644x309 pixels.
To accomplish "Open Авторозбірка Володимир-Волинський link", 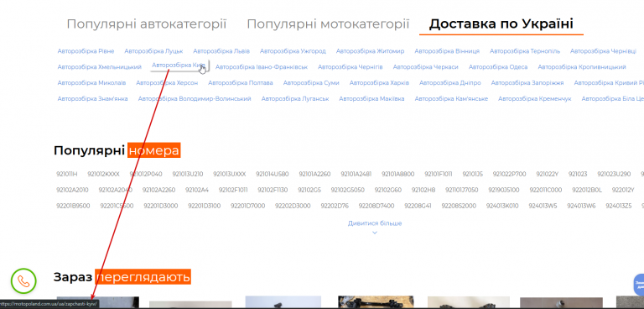I will (x=195, y=99).
